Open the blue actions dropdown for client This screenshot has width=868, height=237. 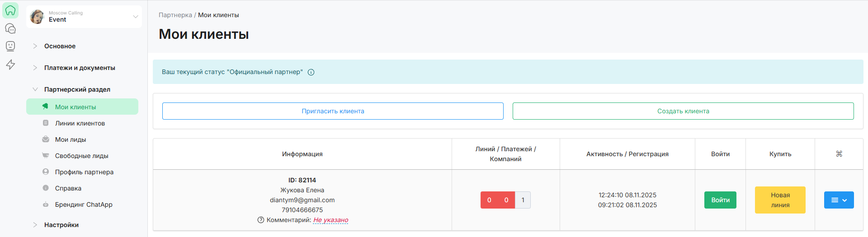[839, 200]
